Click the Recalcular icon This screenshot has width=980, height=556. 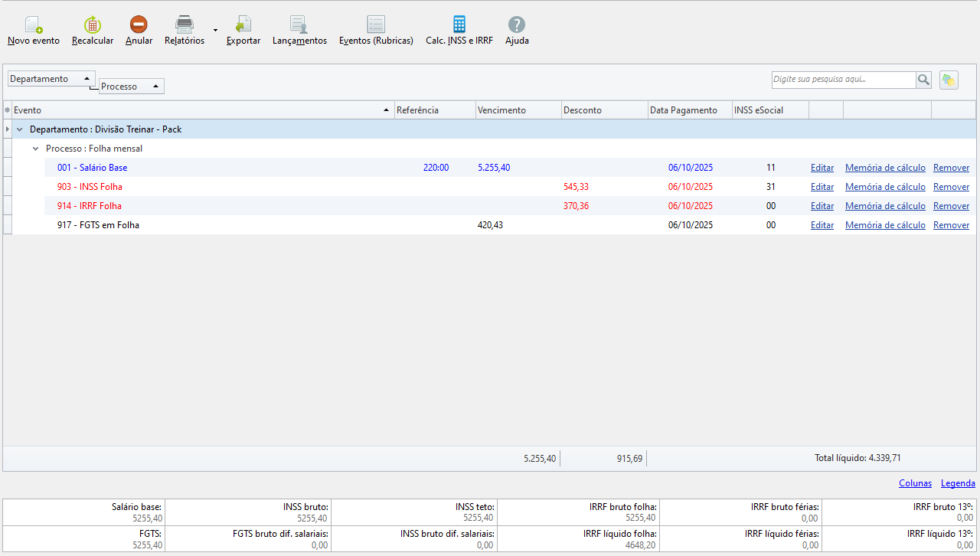click(x=93, y=25)
